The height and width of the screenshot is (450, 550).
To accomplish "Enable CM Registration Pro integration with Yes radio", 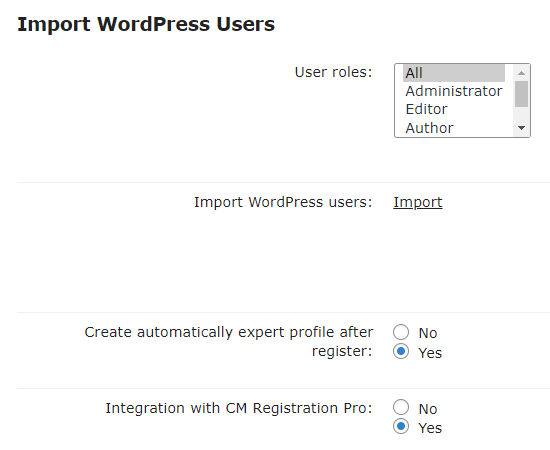I will pos(401,426).
